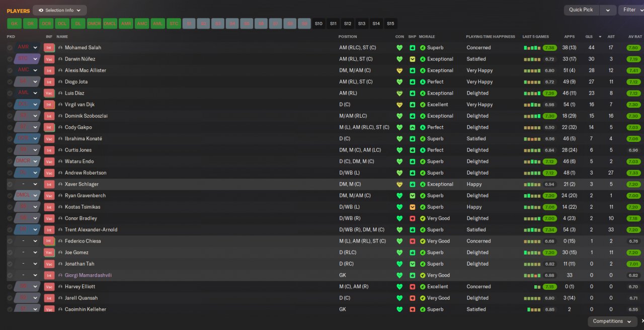
Task: Select the S10 substitute slot
Action: click(318, 24)
